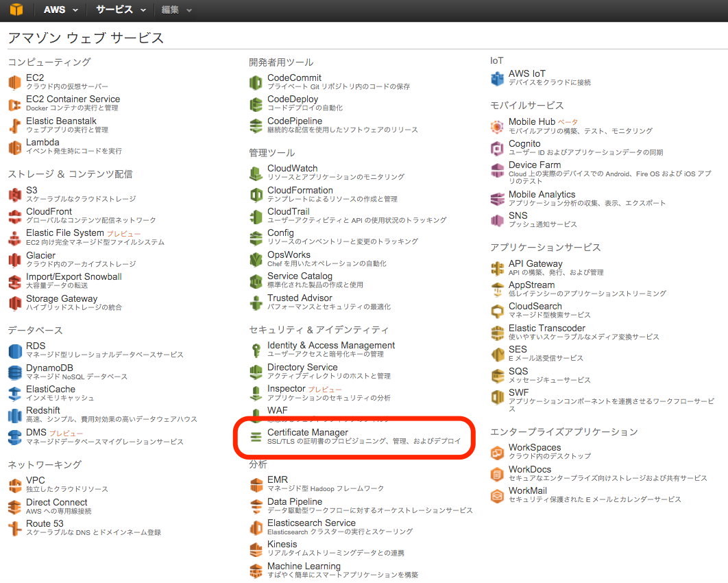Click the CloudFront service icon
728x583 pixels.
coord(14,216)
